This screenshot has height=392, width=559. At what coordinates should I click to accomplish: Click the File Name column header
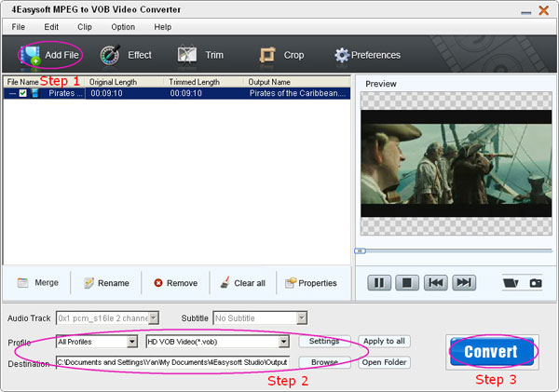pos(22,82)
